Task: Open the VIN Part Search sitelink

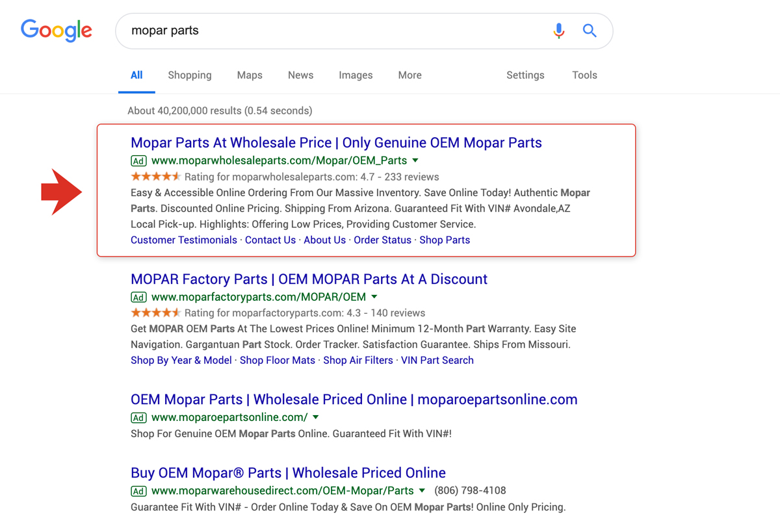Action: (x=437, y=360)
